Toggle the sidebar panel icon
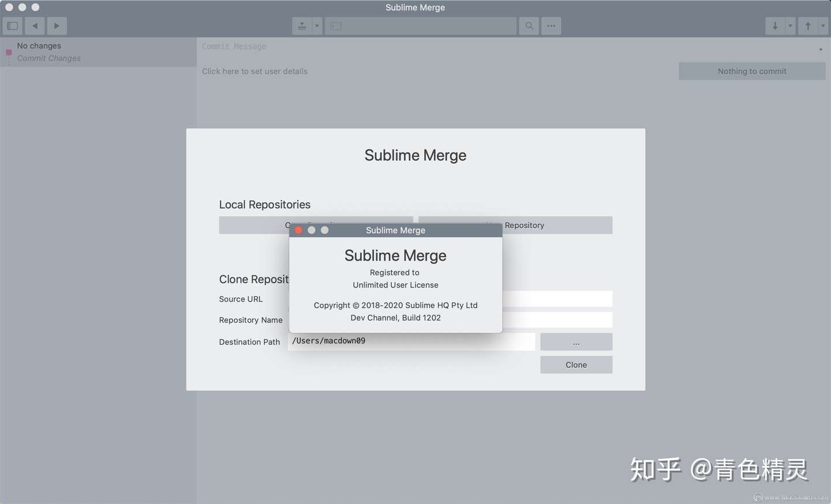 click(x=12, y=26)
